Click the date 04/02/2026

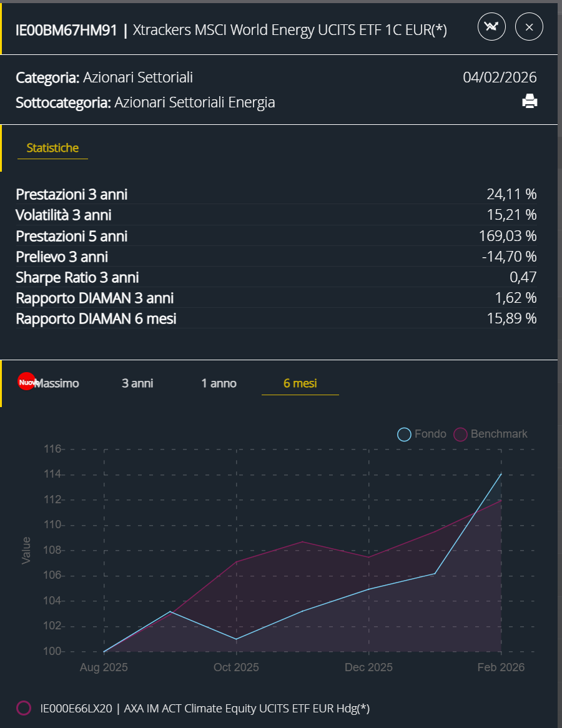(500, 77)
